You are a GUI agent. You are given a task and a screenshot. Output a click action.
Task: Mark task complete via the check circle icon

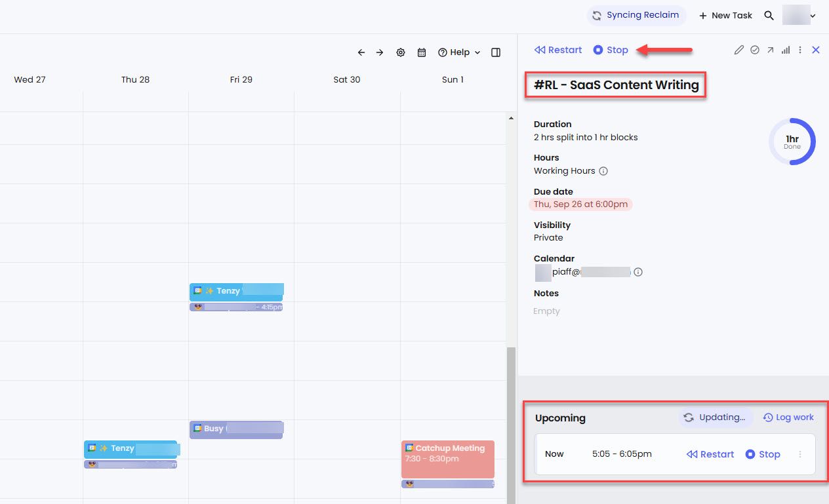click(x=754, y=50)
